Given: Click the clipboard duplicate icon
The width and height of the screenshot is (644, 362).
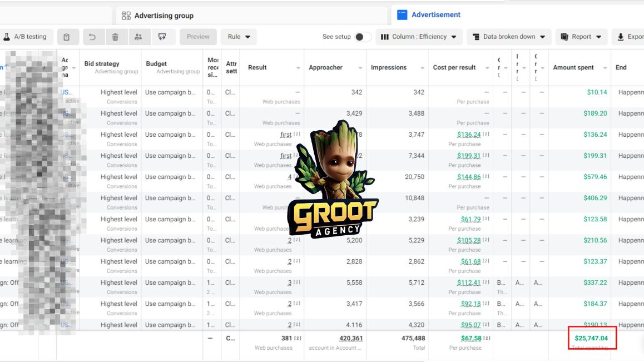Looking at the screenshot, I should [x=67, y=37].
